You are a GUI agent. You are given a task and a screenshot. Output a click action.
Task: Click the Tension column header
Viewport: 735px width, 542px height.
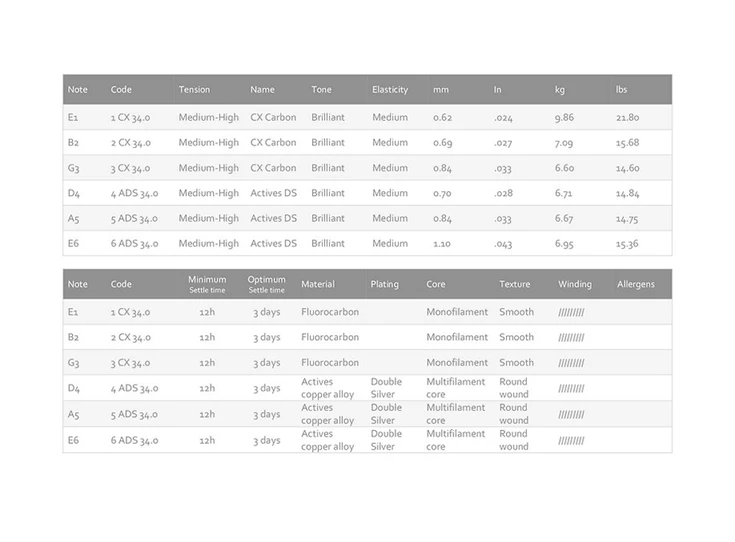194,90
